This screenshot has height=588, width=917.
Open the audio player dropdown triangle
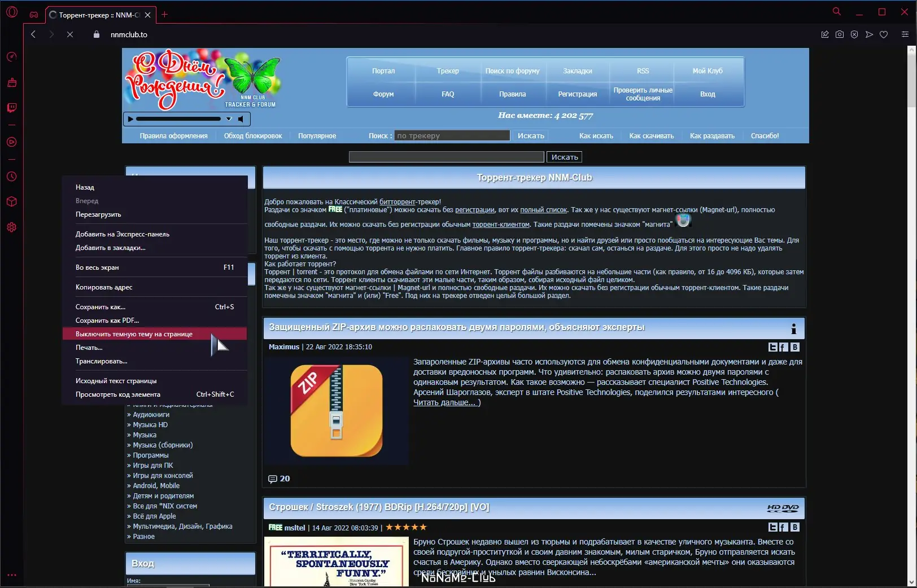pyautogui.click(x=229, y=119)
